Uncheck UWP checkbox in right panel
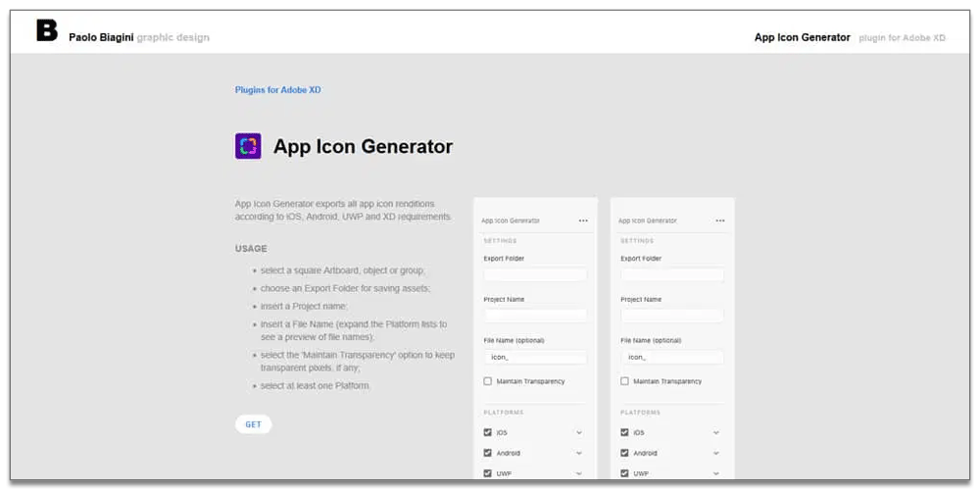Image resolution: width=980 pixels, height=490 pixels. pos(624,473)
